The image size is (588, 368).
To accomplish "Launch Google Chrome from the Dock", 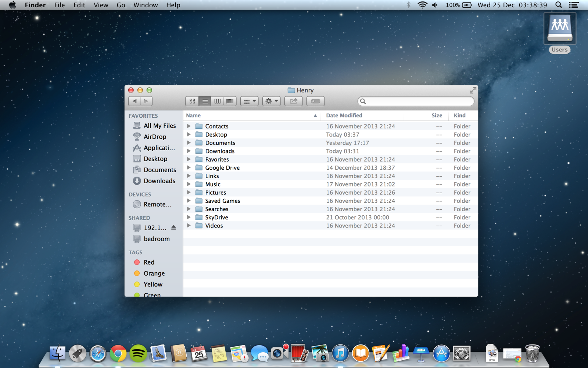I will pyautogui.click(x=118, y=354).
